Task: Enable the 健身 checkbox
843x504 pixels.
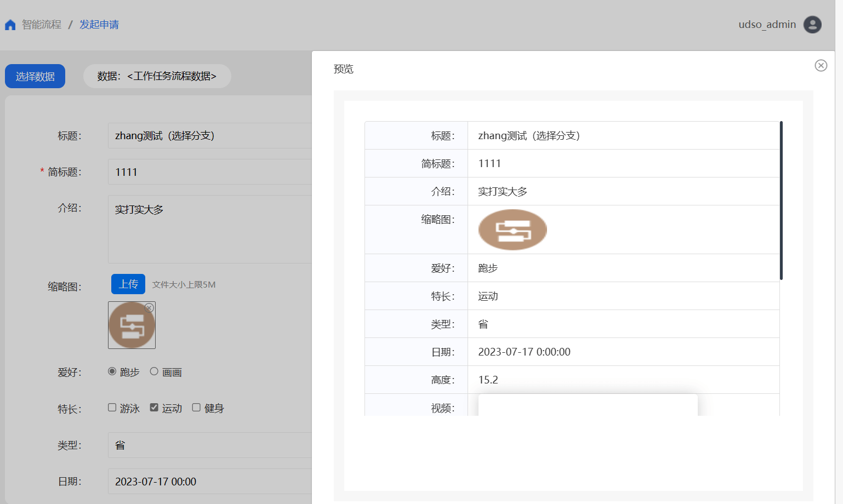Action: click(196, 408)
